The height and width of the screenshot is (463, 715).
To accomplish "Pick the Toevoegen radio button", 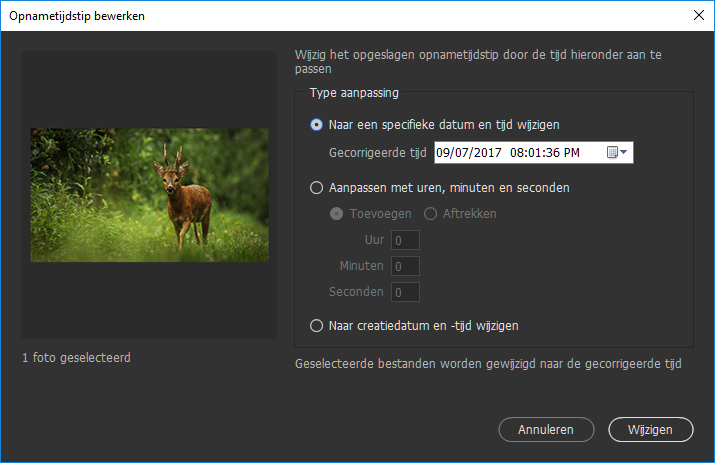I will click(337, 213).
